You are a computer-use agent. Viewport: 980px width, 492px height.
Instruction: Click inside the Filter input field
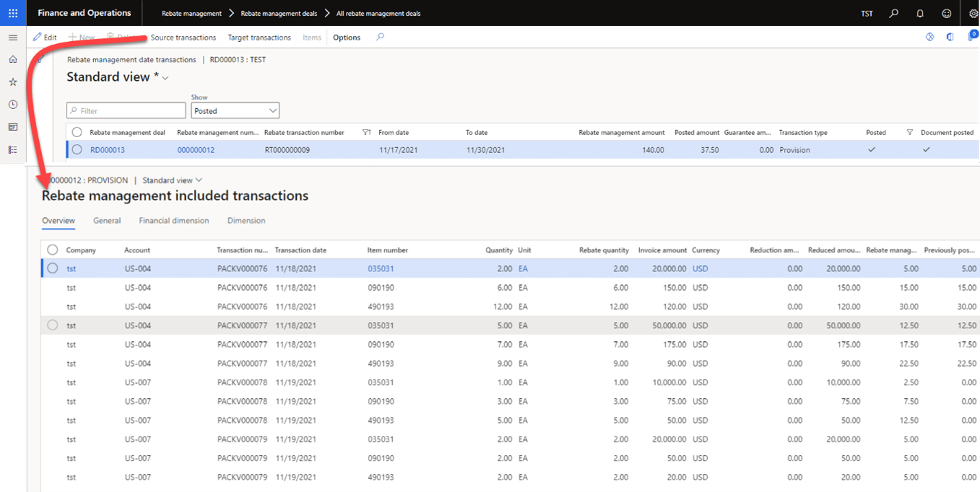(125, 110)
